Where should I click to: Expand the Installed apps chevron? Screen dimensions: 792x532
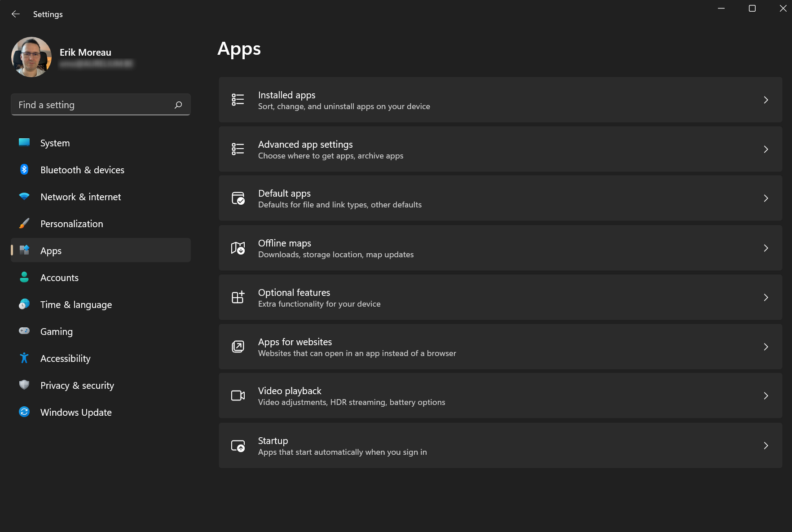pos(766,100)
